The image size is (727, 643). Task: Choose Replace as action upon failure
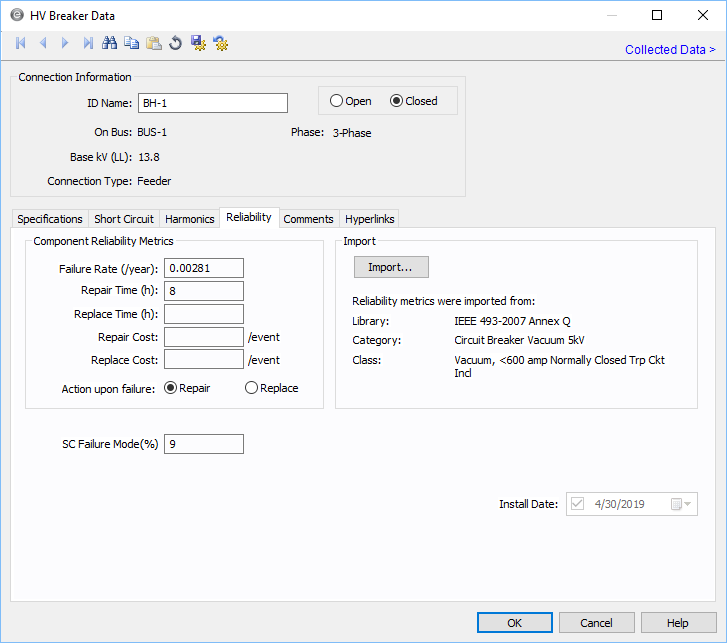tap(252, 388)
